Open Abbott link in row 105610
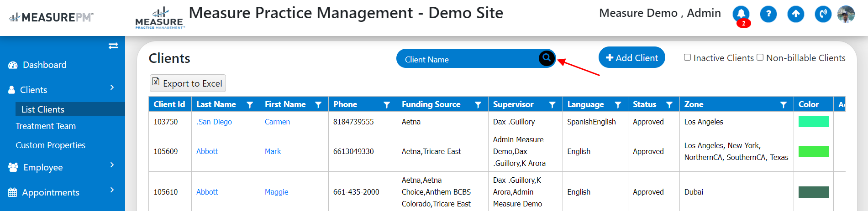868x211 pixels. [207, 192]
